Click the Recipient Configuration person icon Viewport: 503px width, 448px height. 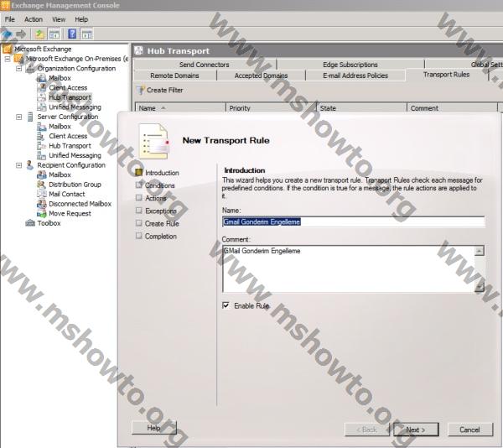(30, 165)
